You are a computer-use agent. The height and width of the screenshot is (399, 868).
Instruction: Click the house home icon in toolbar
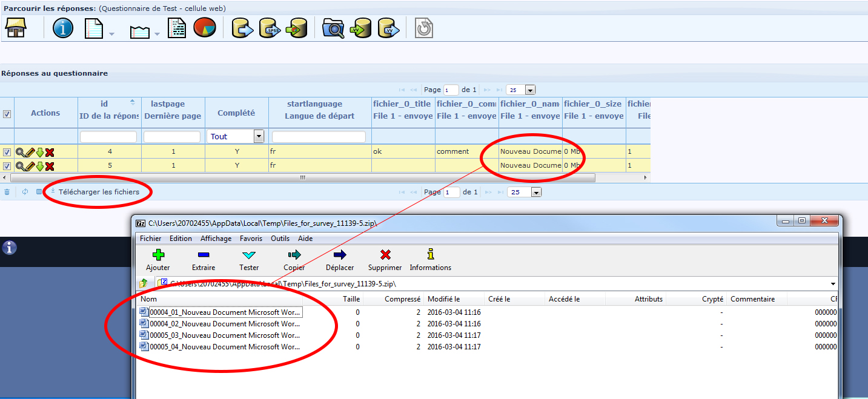tap(15, 28)
